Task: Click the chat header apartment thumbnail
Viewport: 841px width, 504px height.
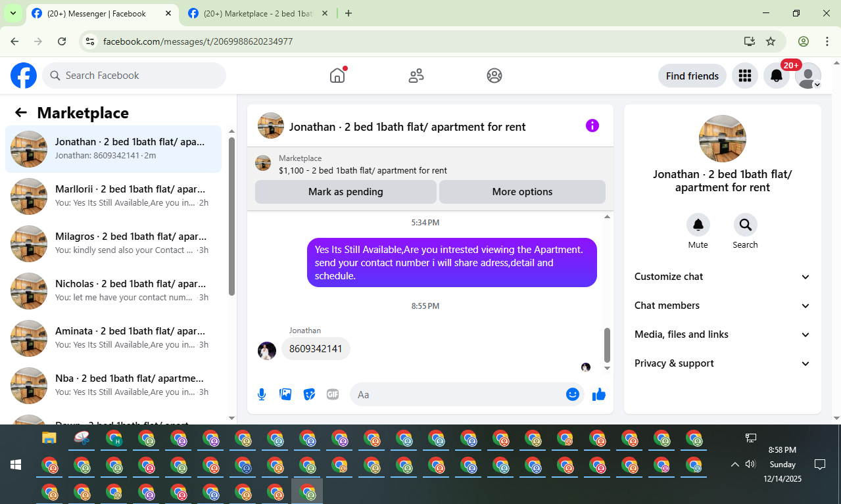Action: pos(271,126)
